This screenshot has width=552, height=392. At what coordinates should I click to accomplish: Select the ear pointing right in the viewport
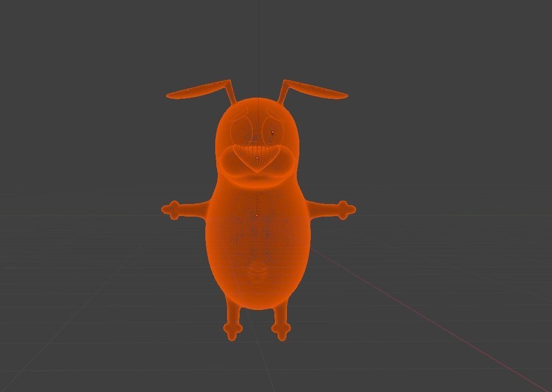pyautogui.click(x=315, y=90)
